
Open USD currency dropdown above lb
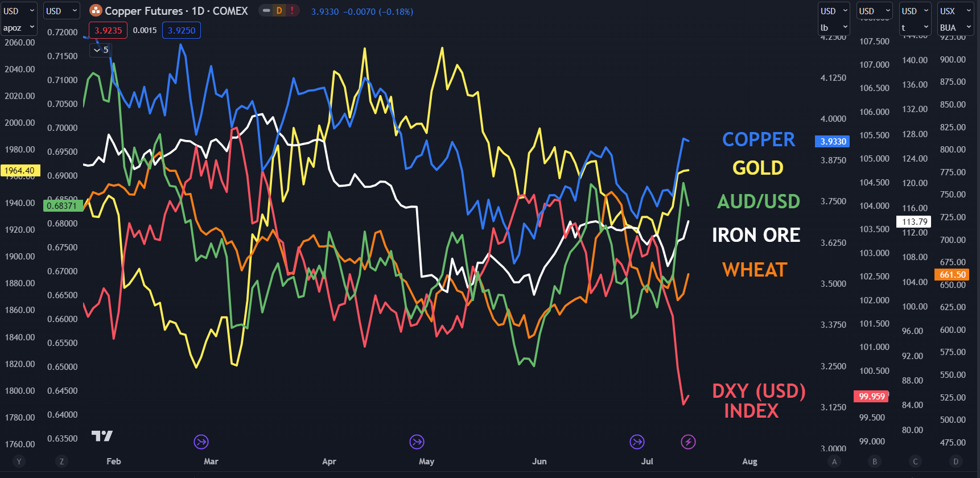pos(834,11)
